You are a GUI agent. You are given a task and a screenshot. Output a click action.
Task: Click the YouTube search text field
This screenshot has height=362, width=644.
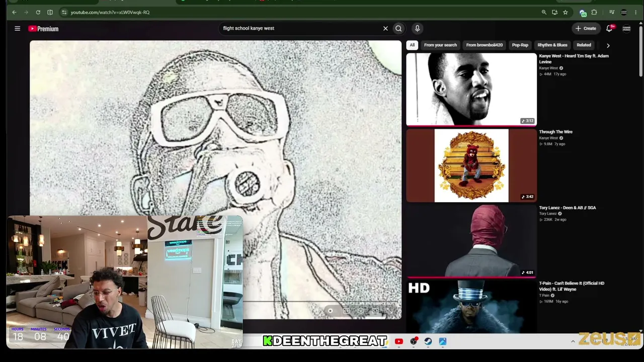[300, 28]
